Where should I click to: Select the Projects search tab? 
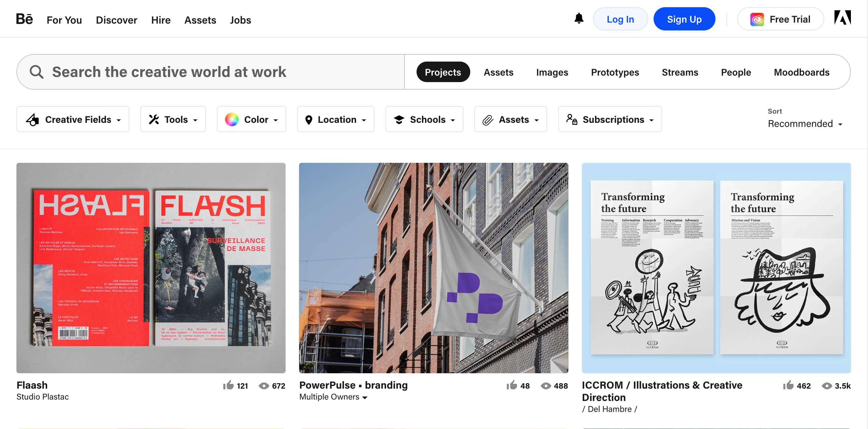(443, 72)
